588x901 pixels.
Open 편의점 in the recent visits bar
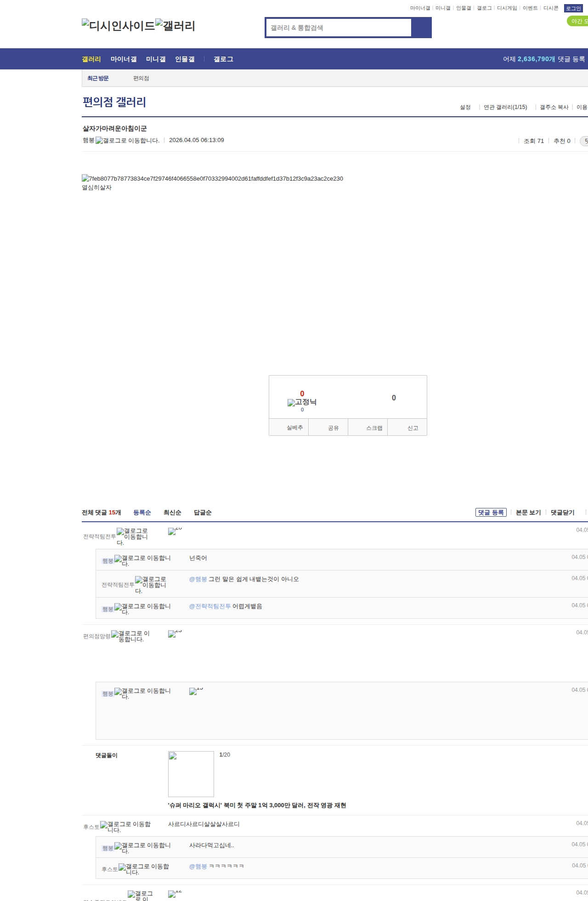pos(141,78)
